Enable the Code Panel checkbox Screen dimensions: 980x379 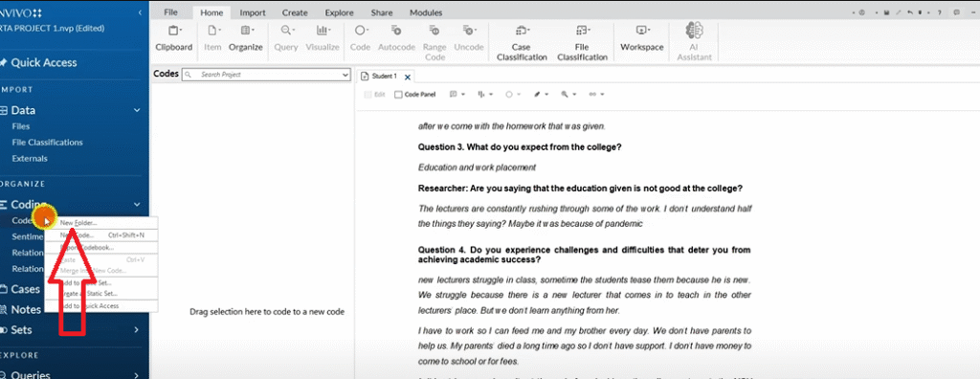(399, 95)
